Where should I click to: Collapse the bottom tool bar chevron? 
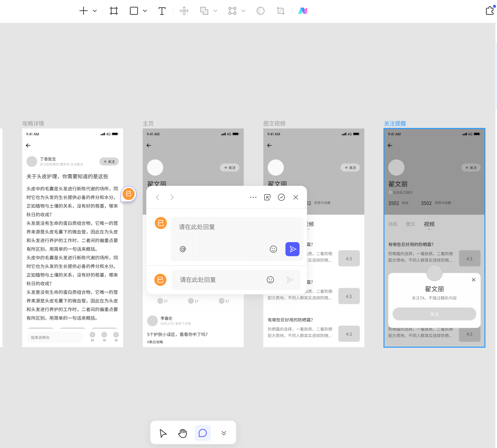coord(224,433)
